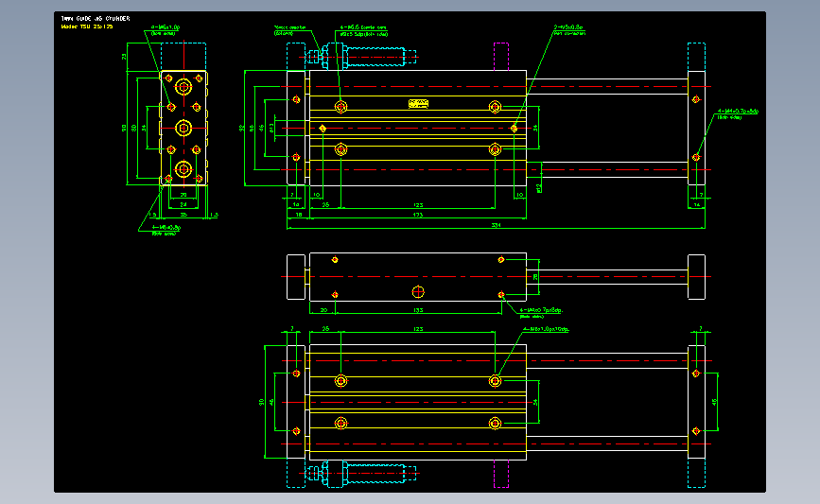
Task: Click the '125' dimension in the bottom plan view
Action: click(x=418, y=329)
